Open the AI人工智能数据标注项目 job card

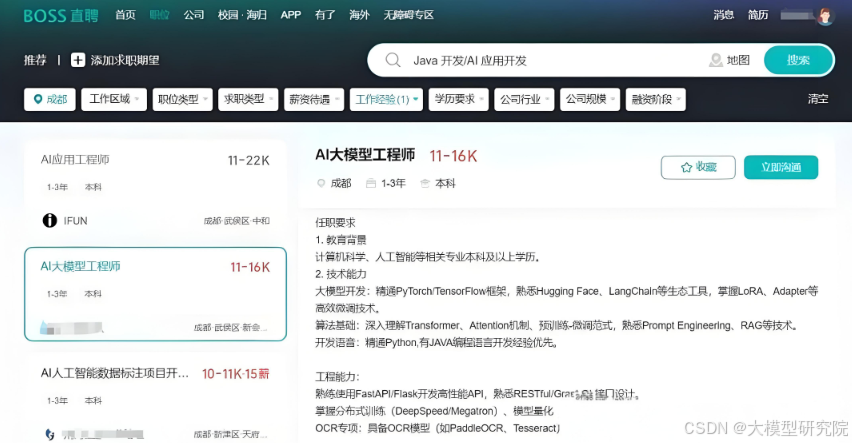[x=155, y=400]
